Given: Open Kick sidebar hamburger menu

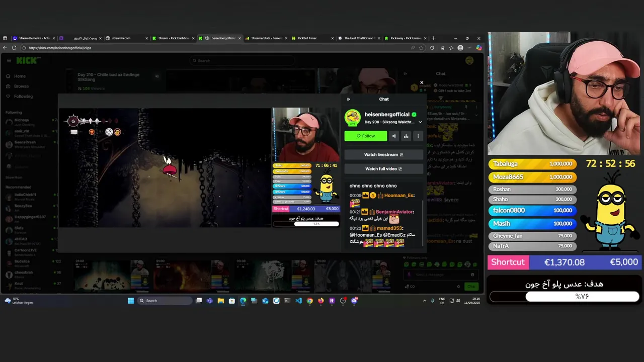Looking at the screenshot, I should [x=9, y=60].
